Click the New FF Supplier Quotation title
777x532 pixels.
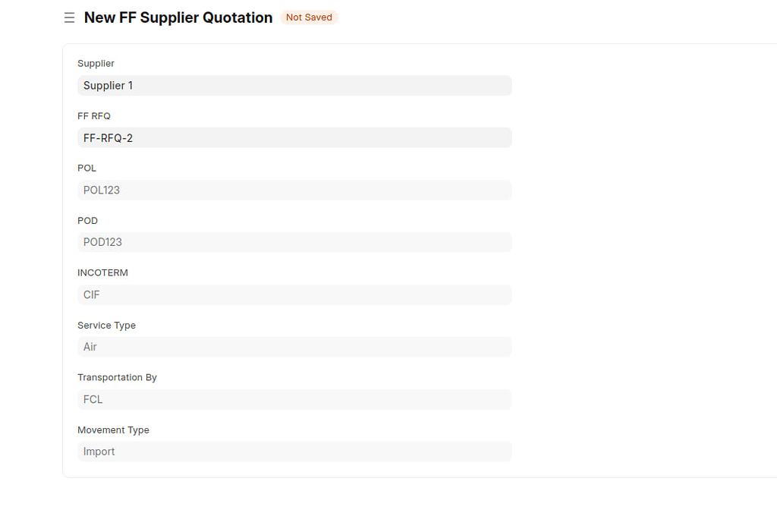tap(178, 17)
